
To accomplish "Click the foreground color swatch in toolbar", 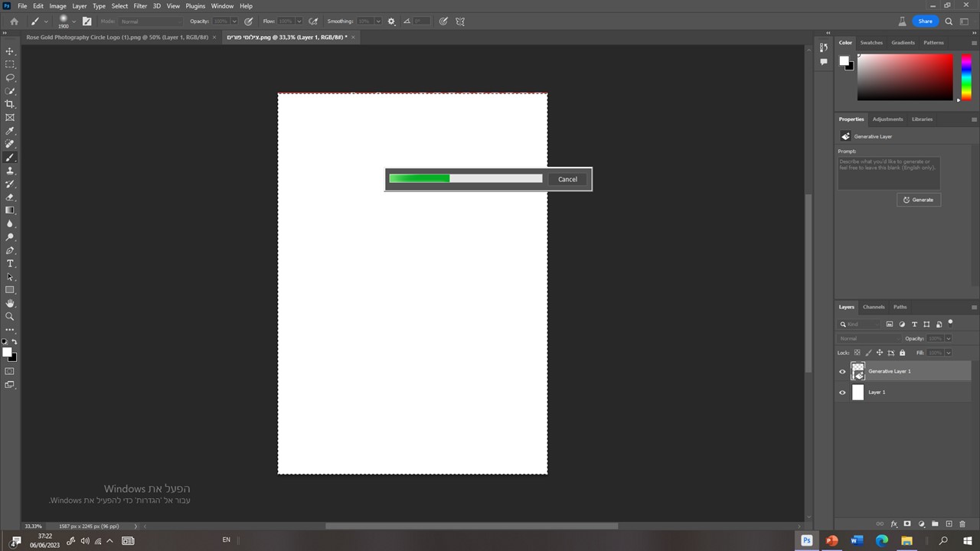I will [7, 352].
